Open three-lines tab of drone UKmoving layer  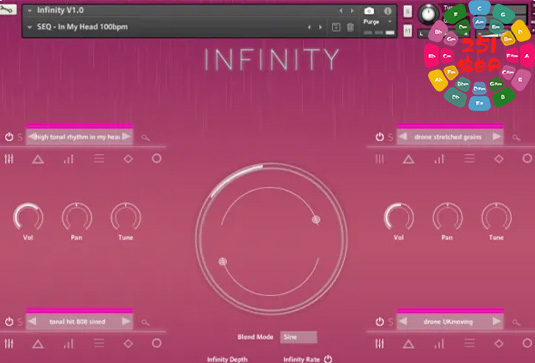point(469,344)
